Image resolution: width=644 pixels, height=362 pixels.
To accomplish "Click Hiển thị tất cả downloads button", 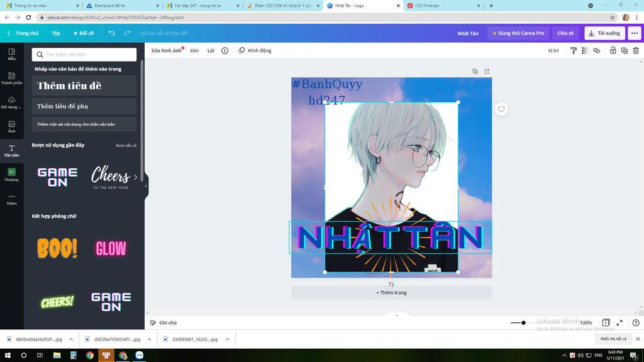I will 613,339.
